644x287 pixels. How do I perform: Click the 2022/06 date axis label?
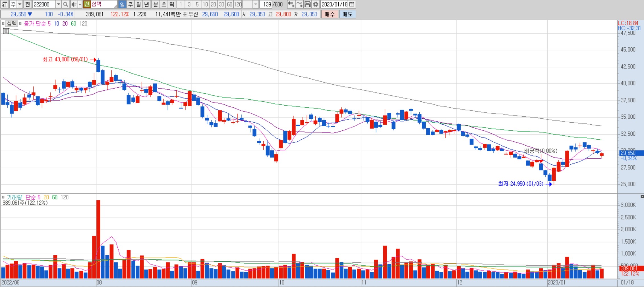pos(11,282)
